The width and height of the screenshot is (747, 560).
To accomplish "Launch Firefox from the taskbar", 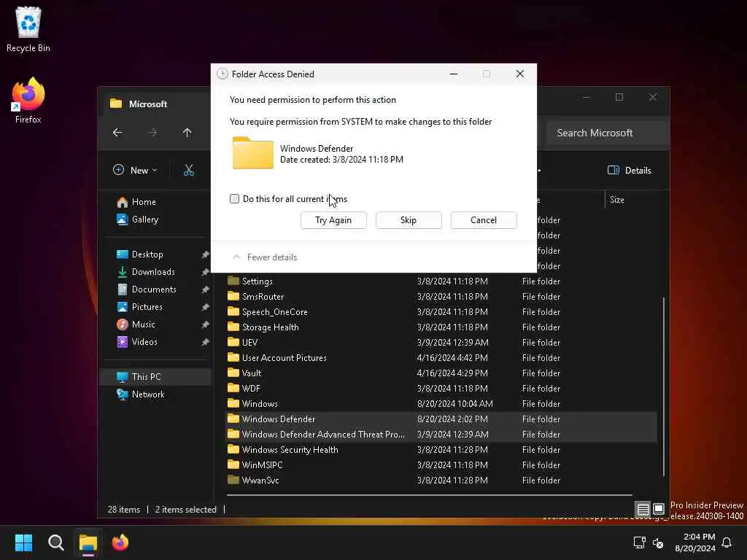I will click(120, 542).
